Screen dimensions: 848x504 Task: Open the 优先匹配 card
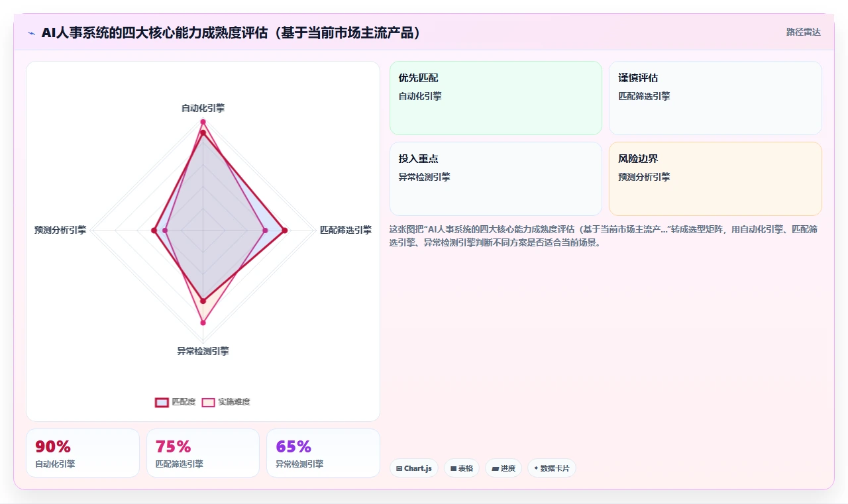(x=496, y=98)
